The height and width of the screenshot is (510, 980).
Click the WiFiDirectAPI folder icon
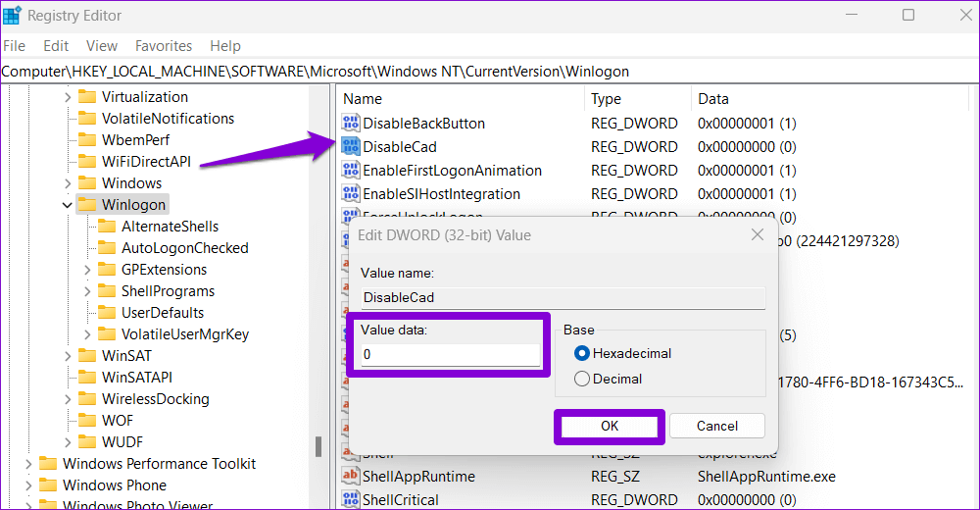pyautogui.click(x=87, y=162)
